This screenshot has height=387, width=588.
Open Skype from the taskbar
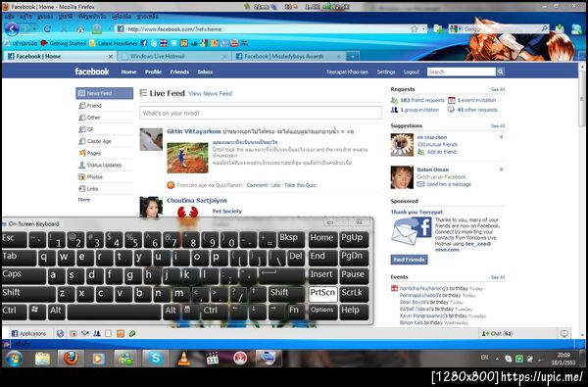155,359
